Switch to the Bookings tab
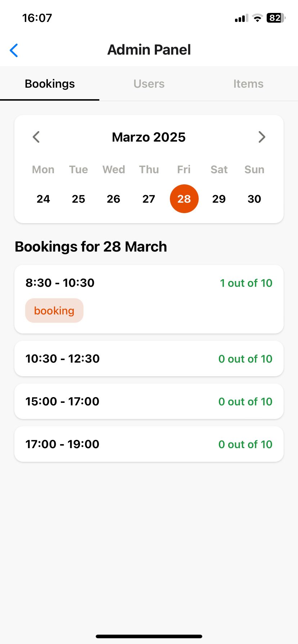Screen dimensions: 298x644 (50, 84)
